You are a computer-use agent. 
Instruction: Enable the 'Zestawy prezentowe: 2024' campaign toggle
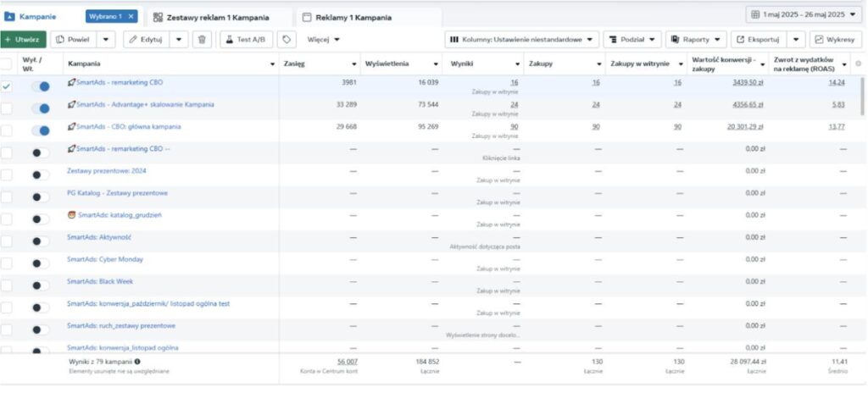tap(40, 174)
